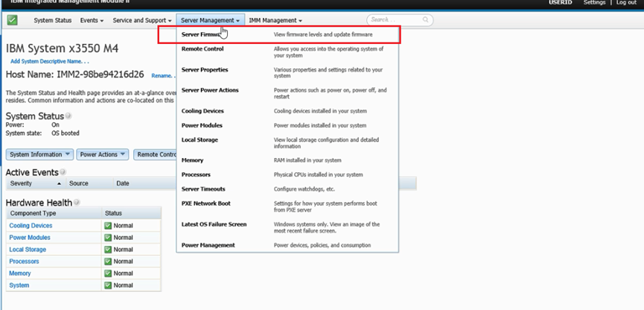Open Settings in the top bar
The image size is (644, 310).
[x=594, y=2]
